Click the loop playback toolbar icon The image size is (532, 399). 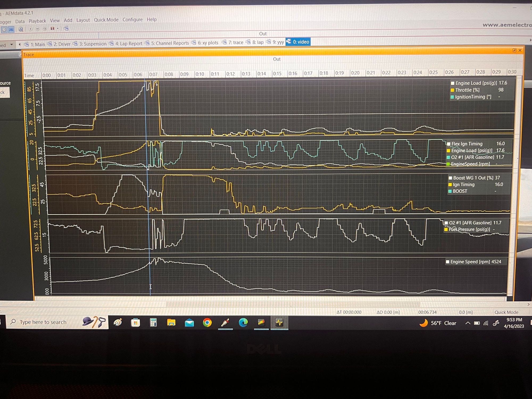pyautogui.click(x=45, y=29)
